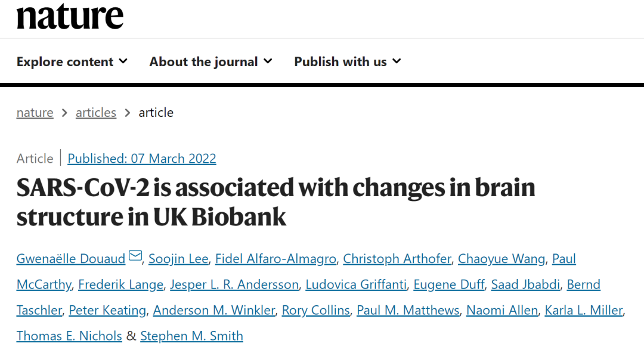Click the Nature logo
The width and height of the screenshot is (644, 353).
coord(70,16)
